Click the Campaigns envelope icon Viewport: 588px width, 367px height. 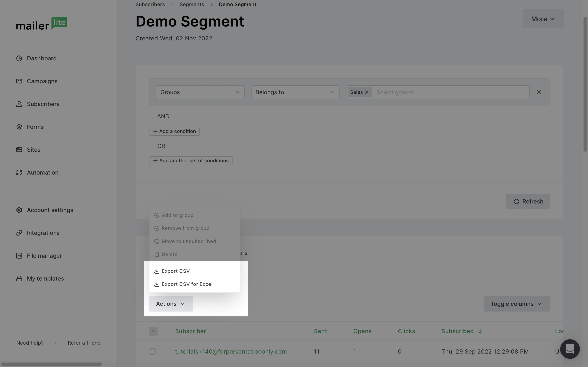point(19,81)
